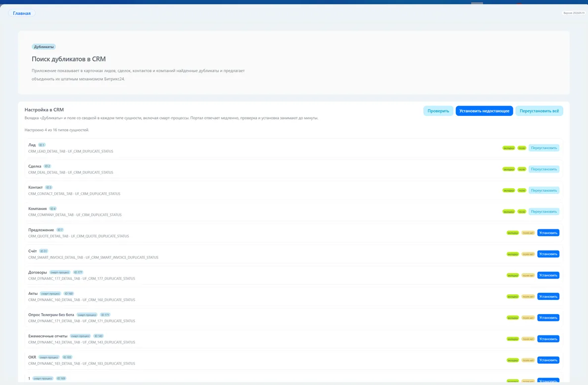Click смарт-процесс badge next to Ежемесячные отчеты
The width and height of the screenshot is (588, 385).
tap(80, 336)
